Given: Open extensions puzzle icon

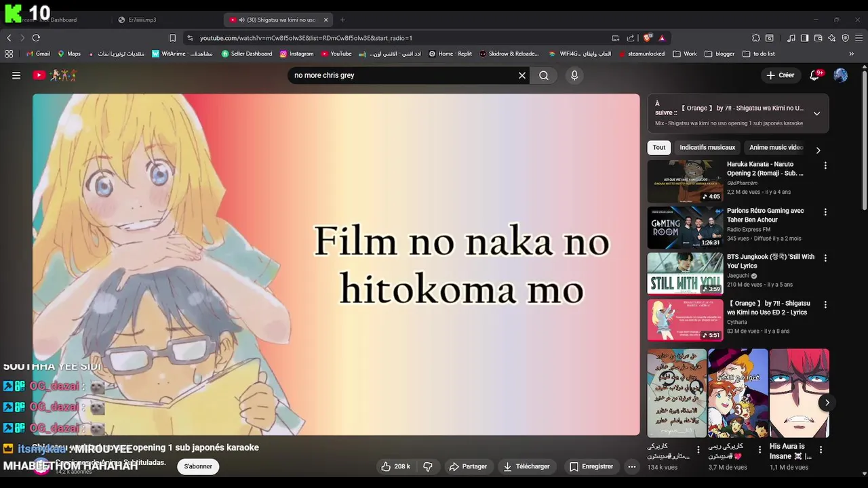Looking at the screenshot, I should [x=755, y=38].
